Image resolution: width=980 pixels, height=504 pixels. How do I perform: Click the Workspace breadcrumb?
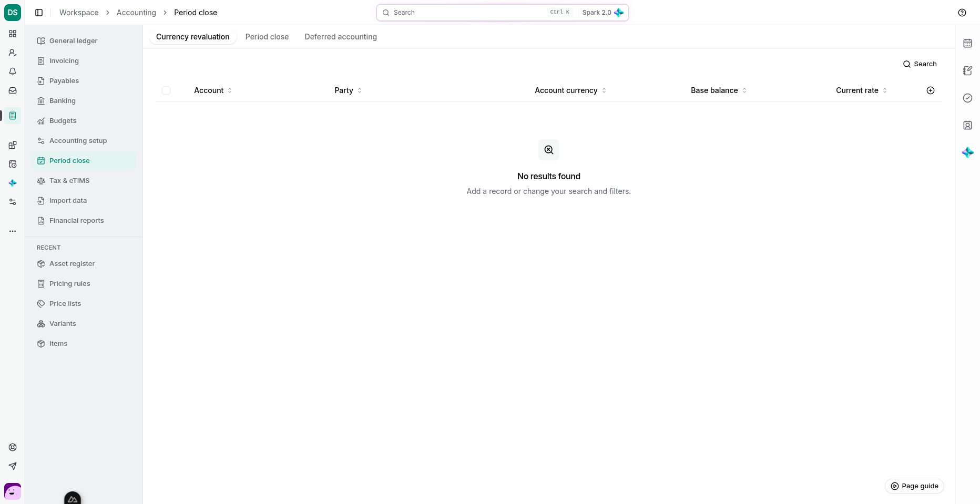pyautogui.click(x=79, y=13)
